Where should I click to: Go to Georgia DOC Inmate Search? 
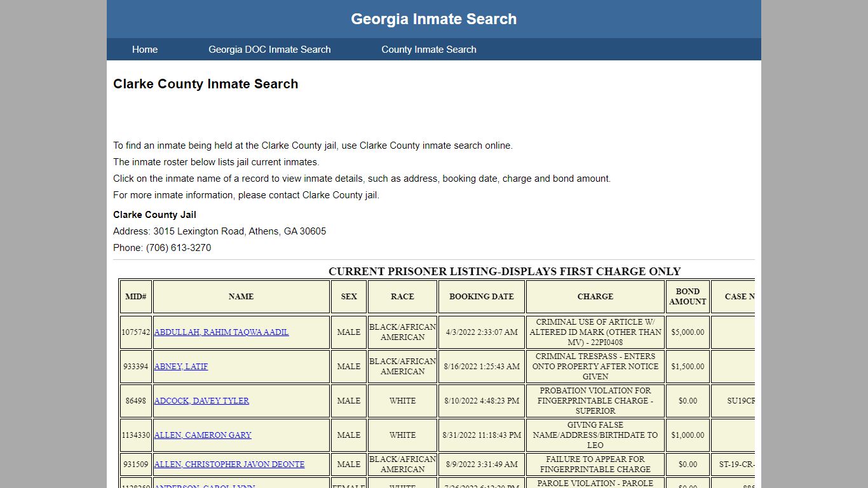269,50
